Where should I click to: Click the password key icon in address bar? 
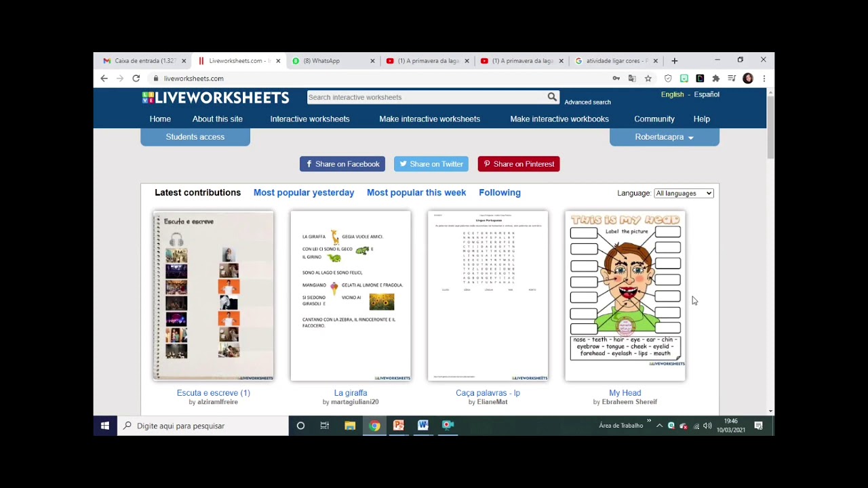click(616, 79)
